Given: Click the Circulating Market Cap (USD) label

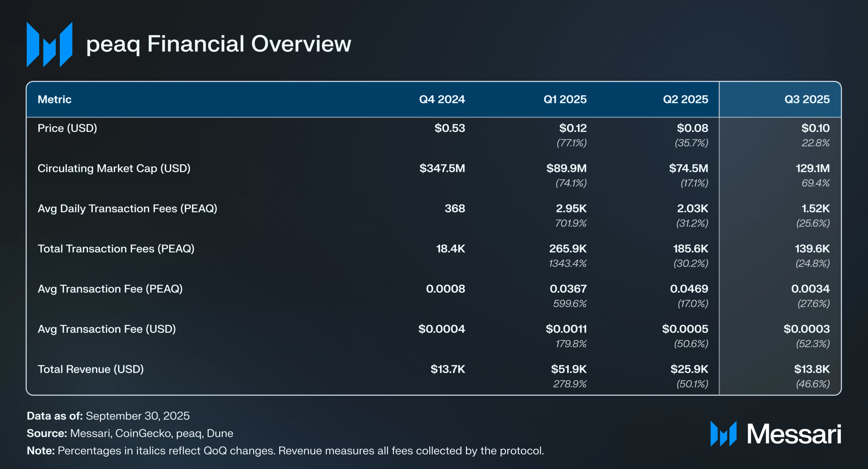Looking at the screenshot, I should click(x=114, y=168).
